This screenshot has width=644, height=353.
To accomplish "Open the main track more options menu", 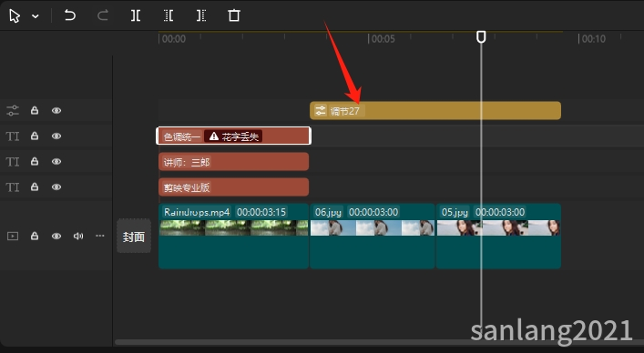I will pyautogui.click(x=100, y=236).
